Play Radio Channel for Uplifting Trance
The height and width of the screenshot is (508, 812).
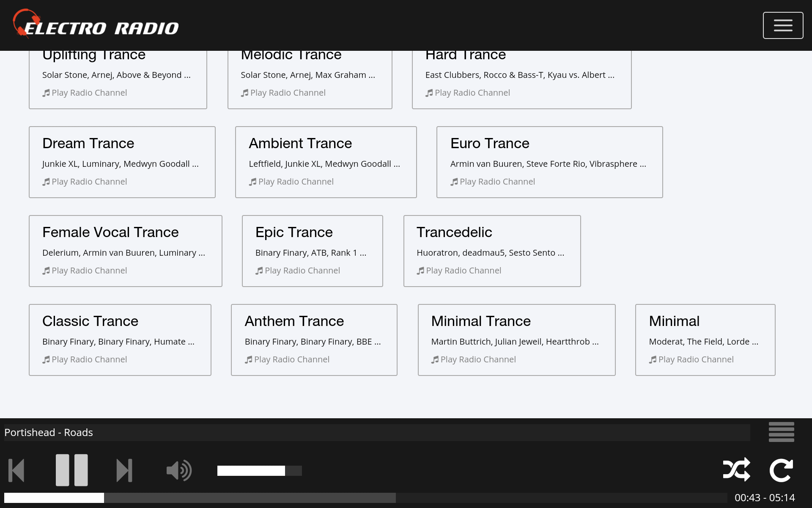[x=85, y=93]
